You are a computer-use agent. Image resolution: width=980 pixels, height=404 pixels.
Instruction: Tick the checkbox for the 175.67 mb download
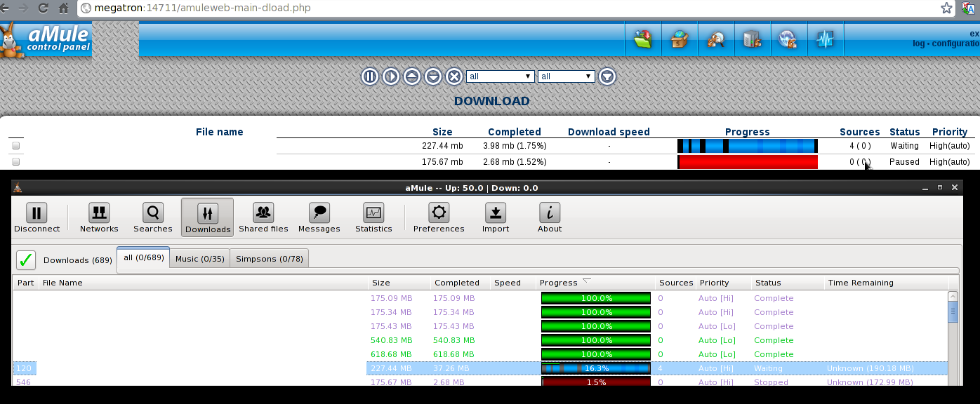16,162
